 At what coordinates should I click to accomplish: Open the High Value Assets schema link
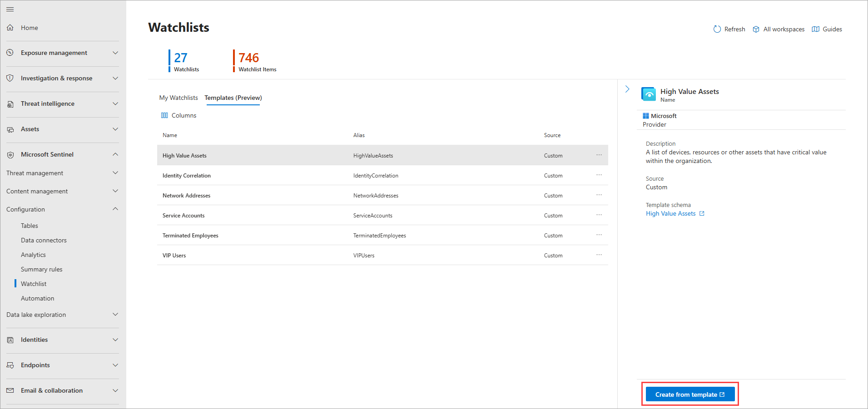point(671,213)
